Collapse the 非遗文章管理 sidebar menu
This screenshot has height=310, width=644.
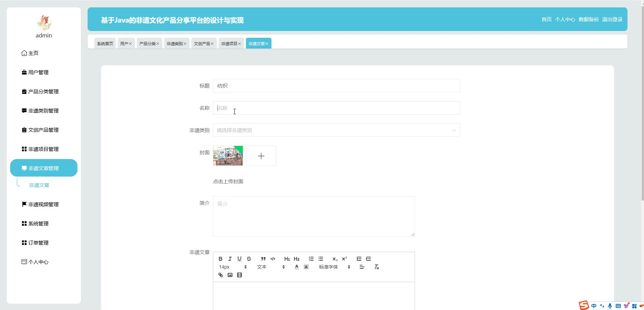coord(44,168)
